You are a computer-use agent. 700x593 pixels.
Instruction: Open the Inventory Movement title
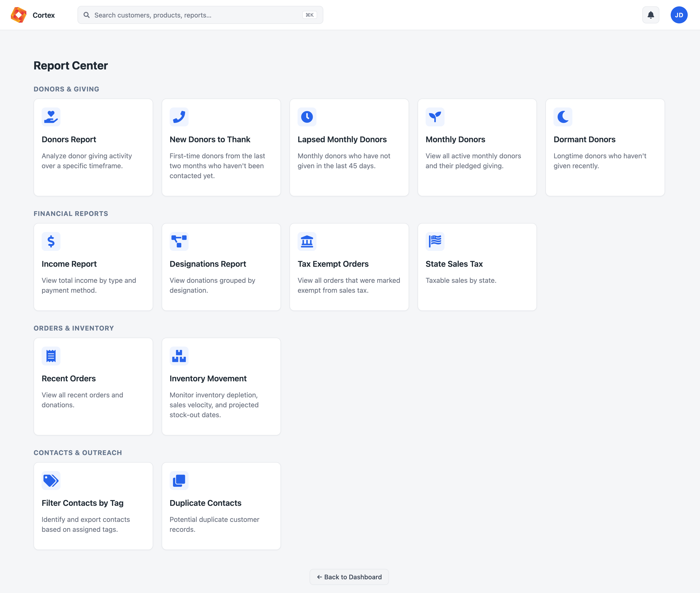point(208,378)
